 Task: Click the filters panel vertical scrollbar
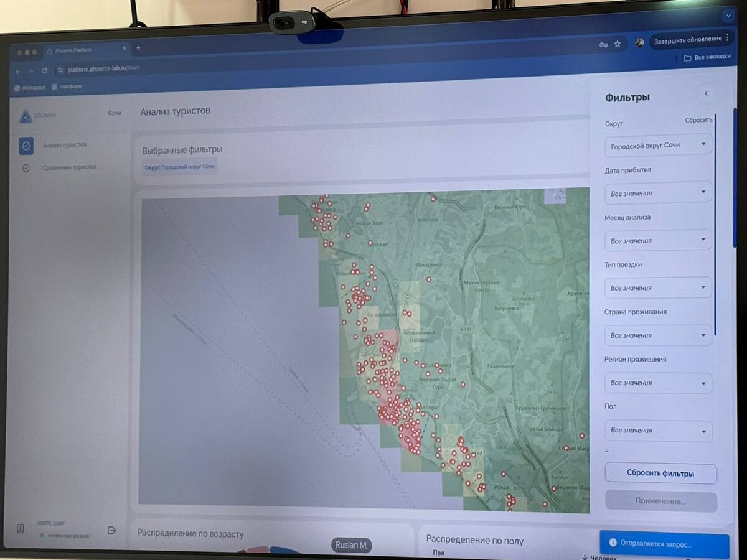[x=715, y=224]
